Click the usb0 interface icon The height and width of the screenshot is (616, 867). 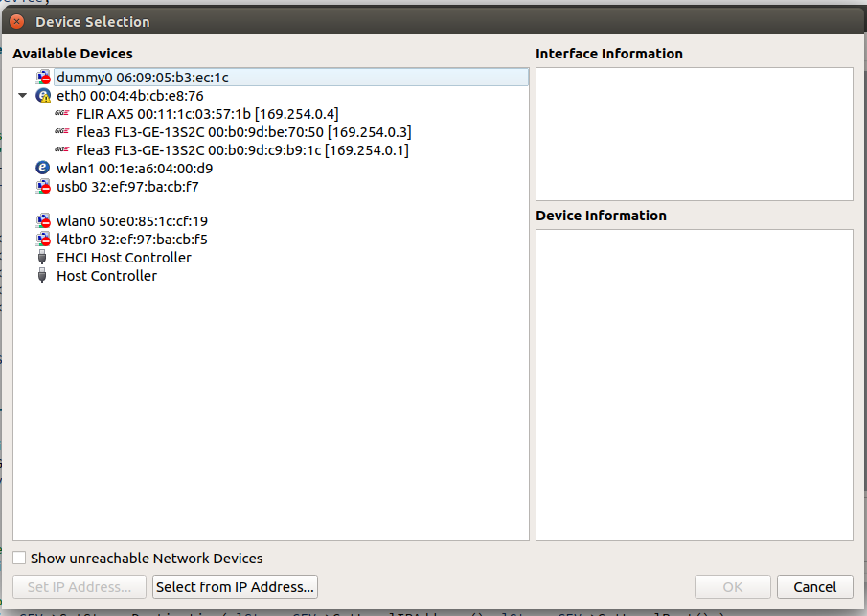[43, 187]
